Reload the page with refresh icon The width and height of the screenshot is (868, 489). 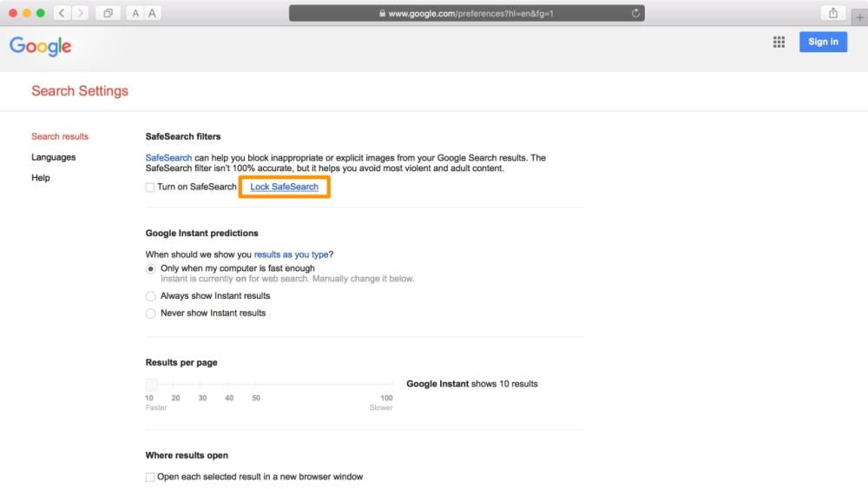(635, 13)
